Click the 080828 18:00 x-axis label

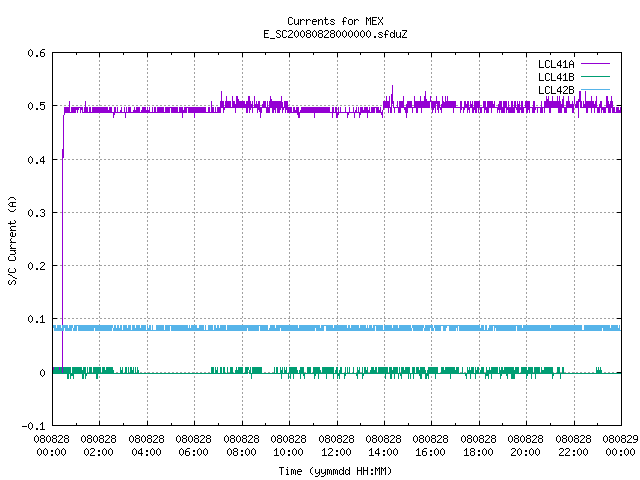(x=479, y=446)
